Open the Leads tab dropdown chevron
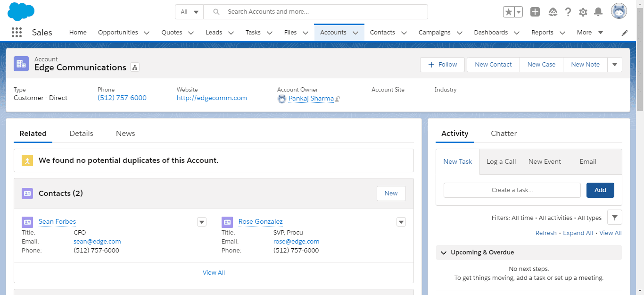 click(231, 33)
